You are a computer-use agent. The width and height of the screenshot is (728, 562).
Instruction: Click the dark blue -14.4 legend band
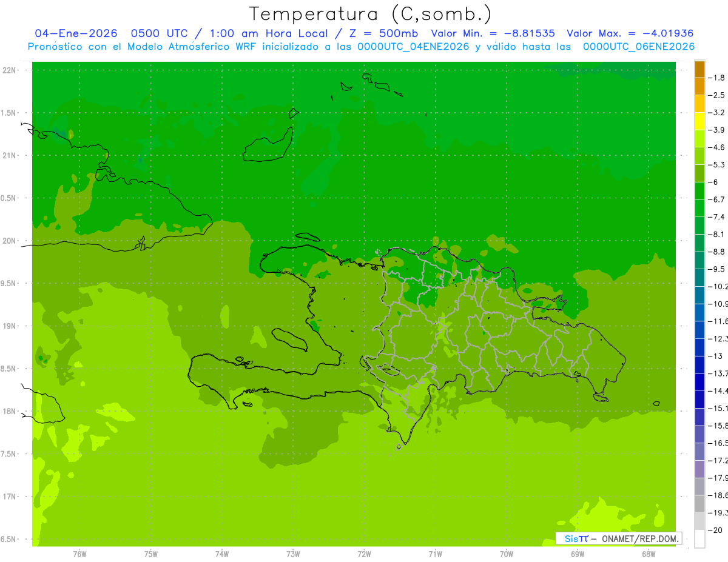point(699,382)
